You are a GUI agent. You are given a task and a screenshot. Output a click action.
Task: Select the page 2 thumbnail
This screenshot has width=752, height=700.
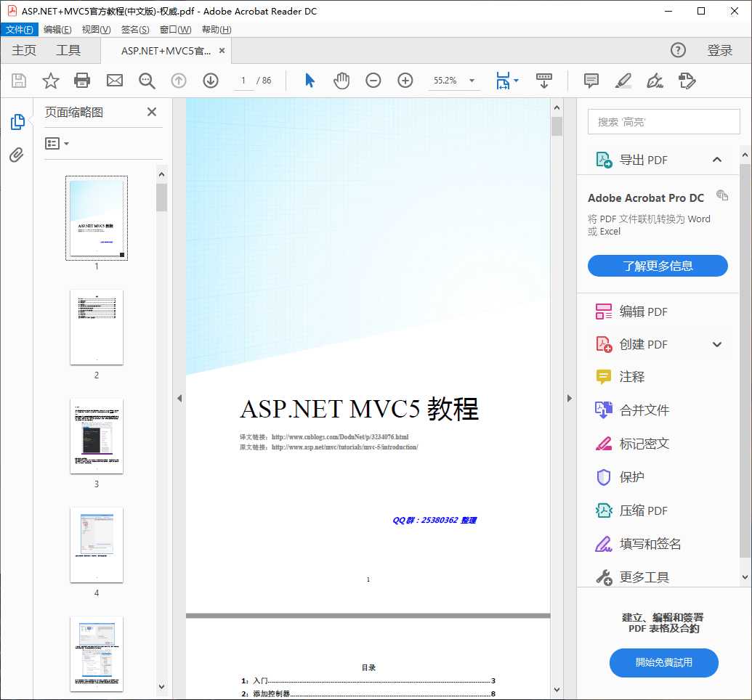click(96, 327)
